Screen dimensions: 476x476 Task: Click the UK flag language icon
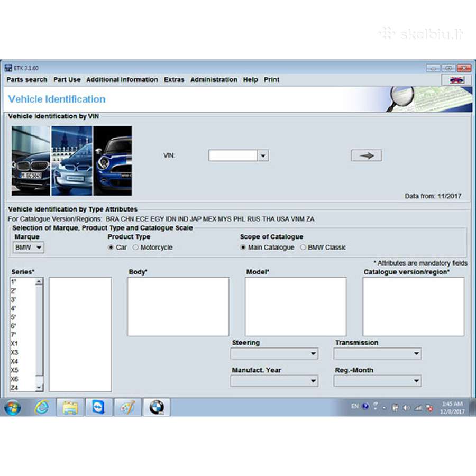[x=456, y=80]
